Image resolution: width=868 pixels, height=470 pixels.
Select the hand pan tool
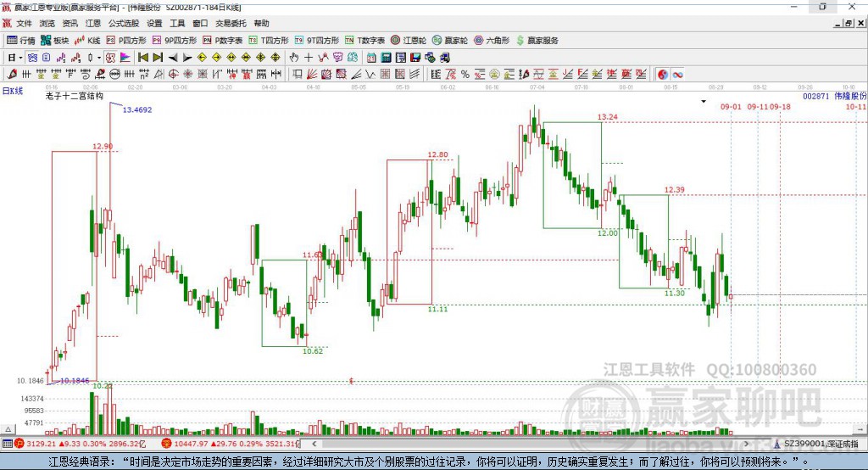click(294, 58)
